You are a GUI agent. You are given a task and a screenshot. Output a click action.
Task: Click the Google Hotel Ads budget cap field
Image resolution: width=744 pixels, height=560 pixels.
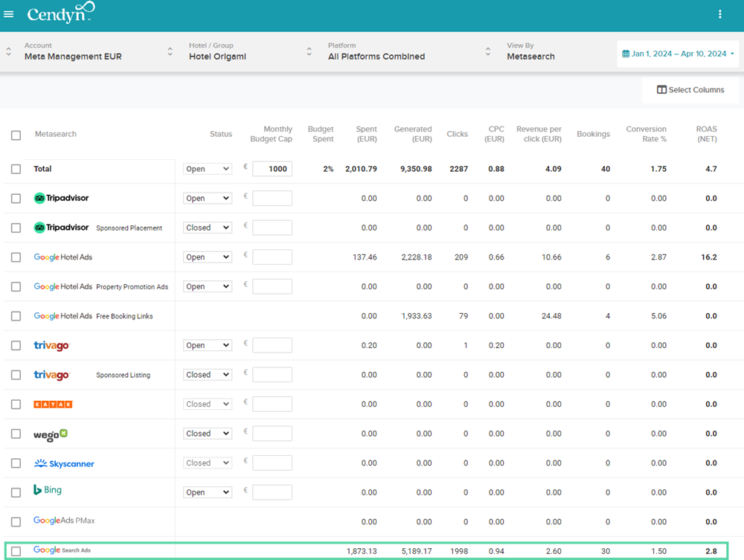(x=272, y=257)
